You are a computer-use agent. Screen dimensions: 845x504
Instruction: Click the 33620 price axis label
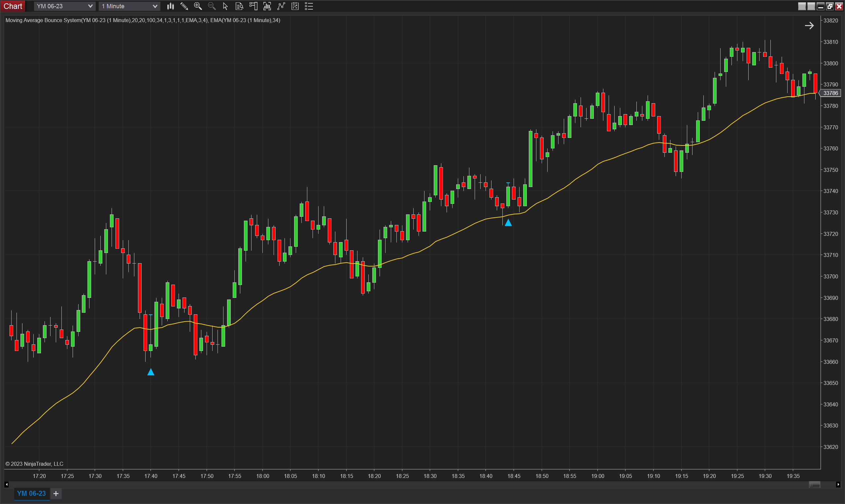[830, 447]
